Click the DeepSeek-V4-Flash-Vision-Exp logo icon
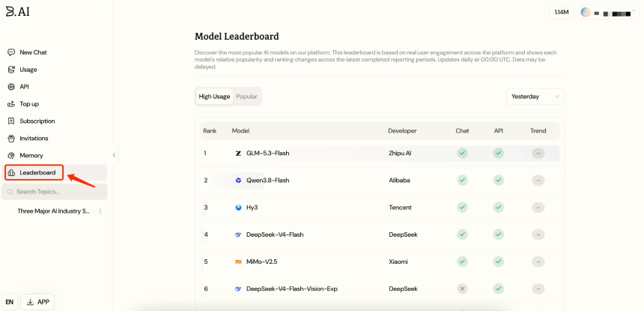 (x=238, y=289)
